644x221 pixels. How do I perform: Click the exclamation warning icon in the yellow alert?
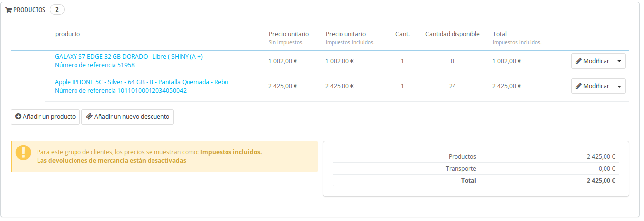coord(23,152)
